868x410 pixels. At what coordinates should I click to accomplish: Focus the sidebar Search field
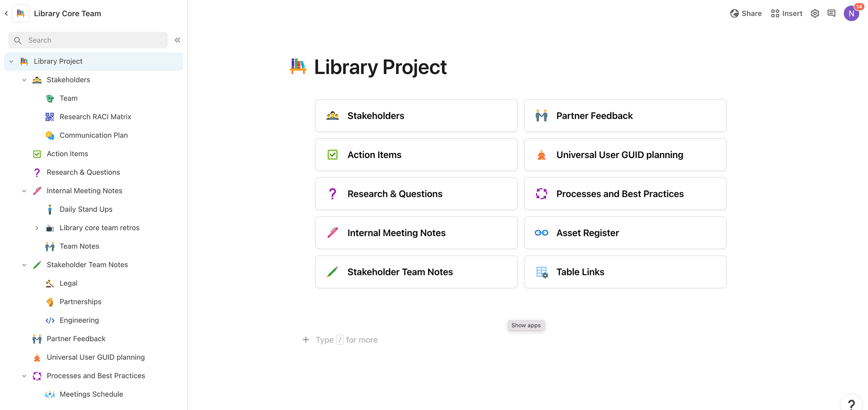point(88,40)
